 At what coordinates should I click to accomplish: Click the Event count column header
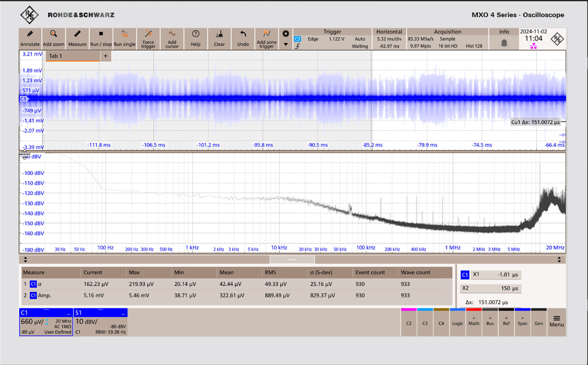(370, 272)
